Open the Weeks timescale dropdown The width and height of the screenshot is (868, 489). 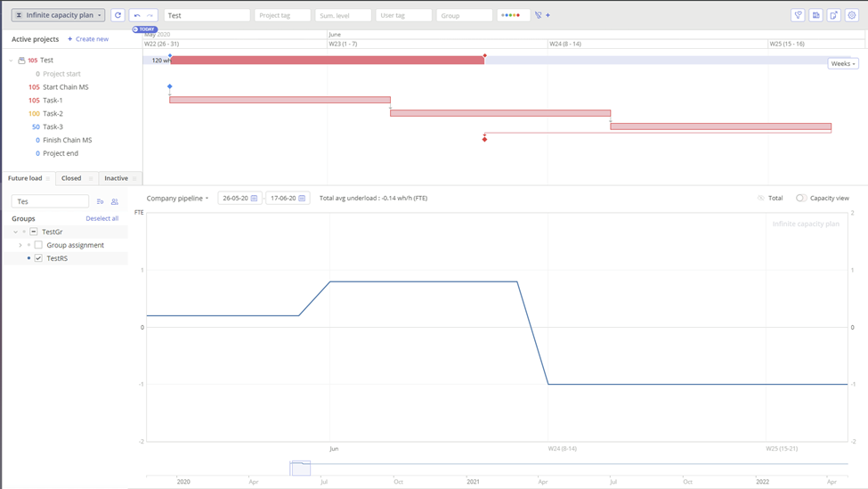coord(842,64)
